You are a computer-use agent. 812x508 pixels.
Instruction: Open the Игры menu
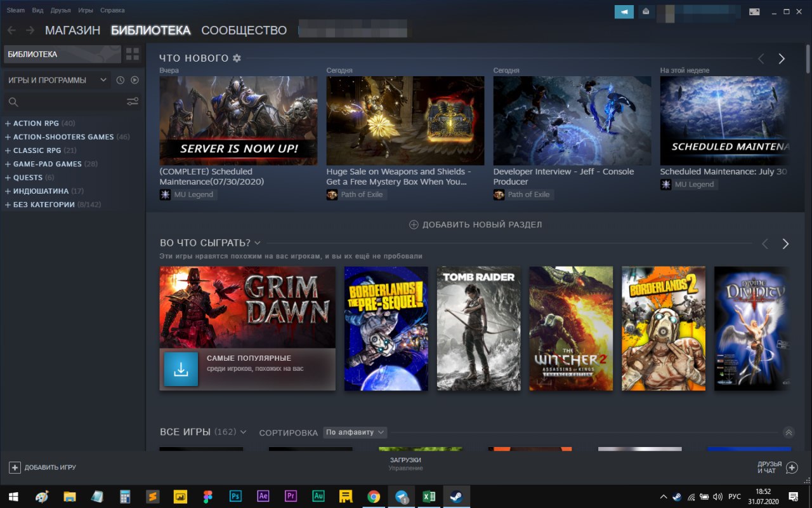point(86,10)
